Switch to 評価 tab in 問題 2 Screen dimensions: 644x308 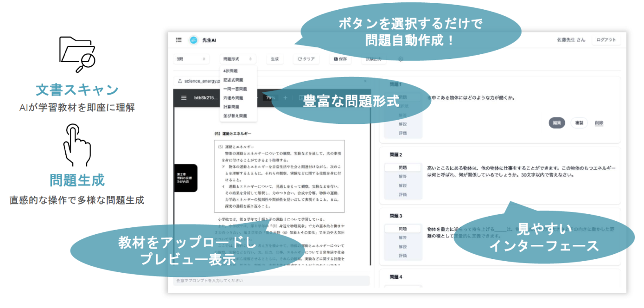[x=403, y=194]
